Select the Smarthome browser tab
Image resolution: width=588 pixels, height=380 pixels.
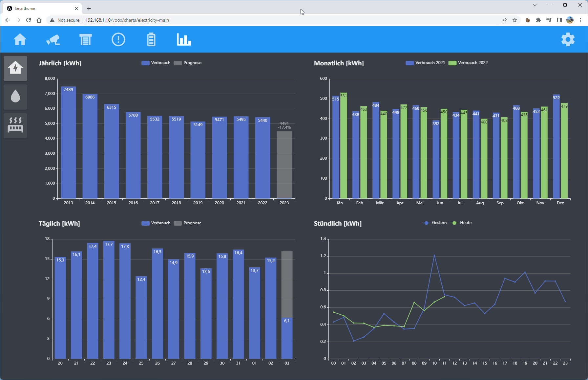tap(43, 9)
